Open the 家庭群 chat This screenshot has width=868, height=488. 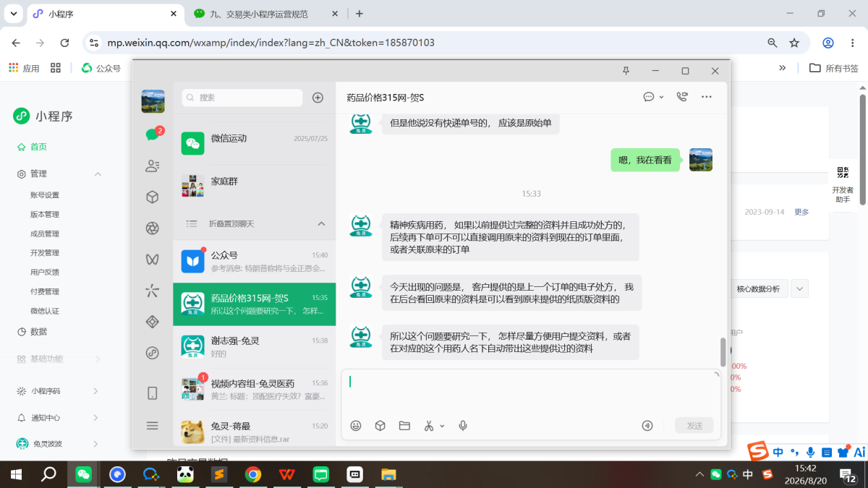pyautogui.click(x=255, y=186)
